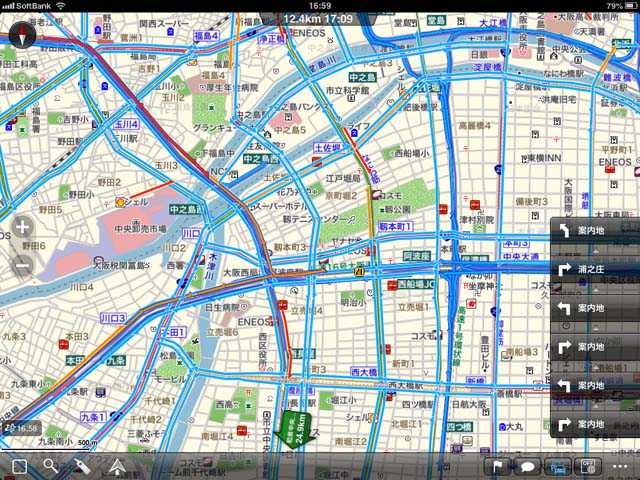Tap the 東横INN hotel label
Screen dimensions: 640x480
(x=542, y=158)
